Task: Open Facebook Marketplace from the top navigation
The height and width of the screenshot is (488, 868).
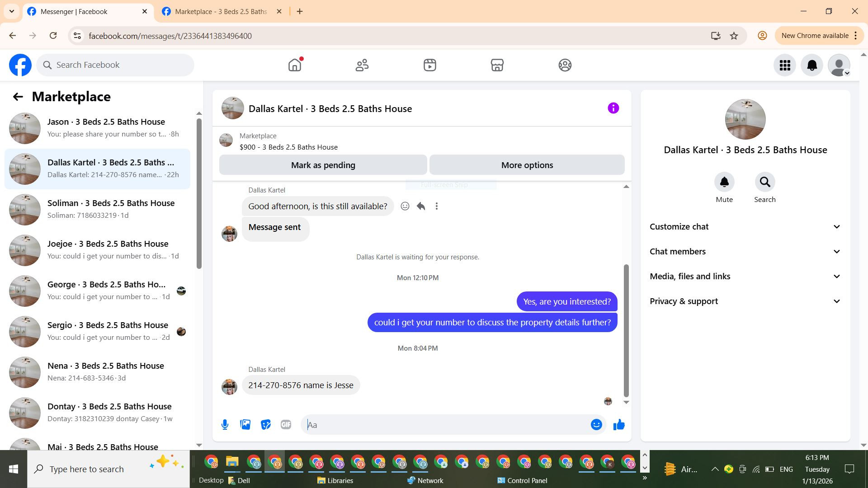Action: pos(497,65)
